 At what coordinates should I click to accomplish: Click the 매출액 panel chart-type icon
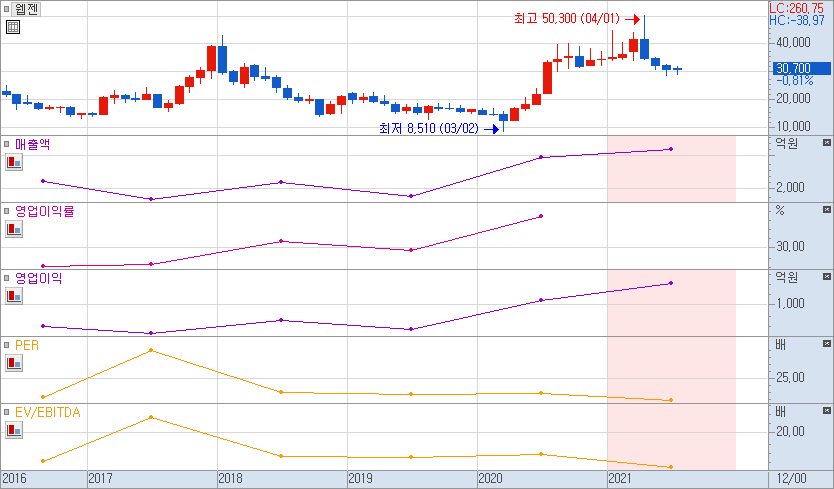click(14, 162)
